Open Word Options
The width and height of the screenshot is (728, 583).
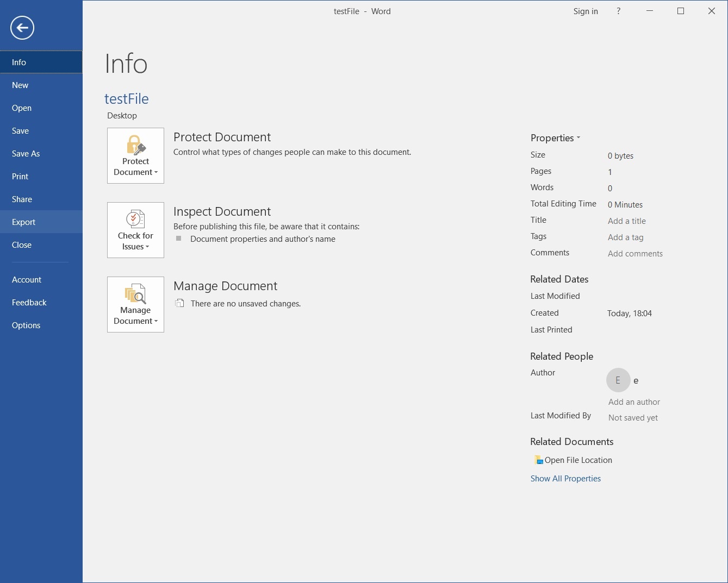click(41, 325)
